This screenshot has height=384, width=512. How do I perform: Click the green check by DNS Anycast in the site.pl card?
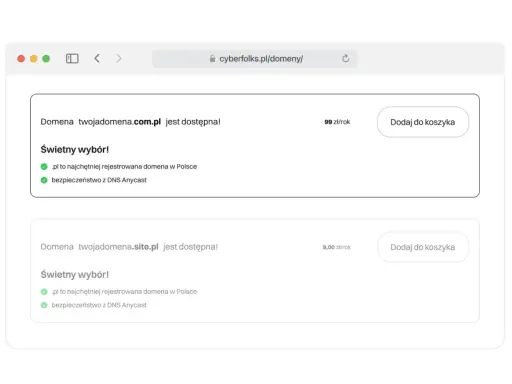(x=44, y=305)
